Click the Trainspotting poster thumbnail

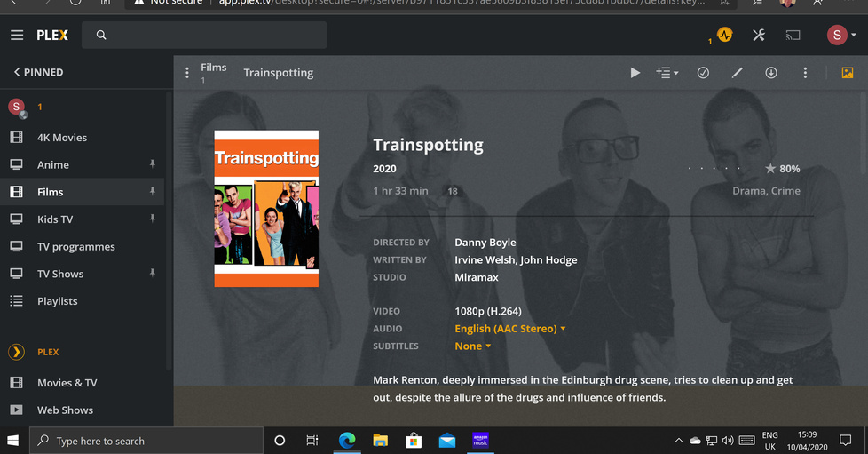click(x=266, y=209)
